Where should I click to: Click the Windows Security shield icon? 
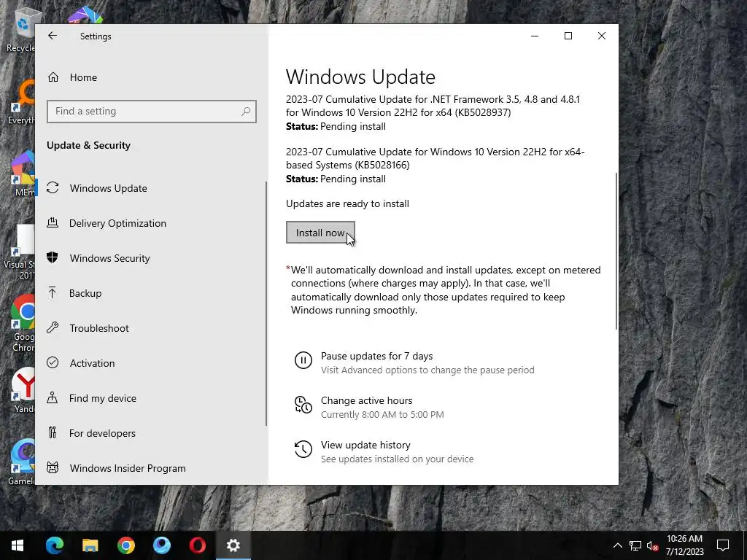(x=53, y=257)
